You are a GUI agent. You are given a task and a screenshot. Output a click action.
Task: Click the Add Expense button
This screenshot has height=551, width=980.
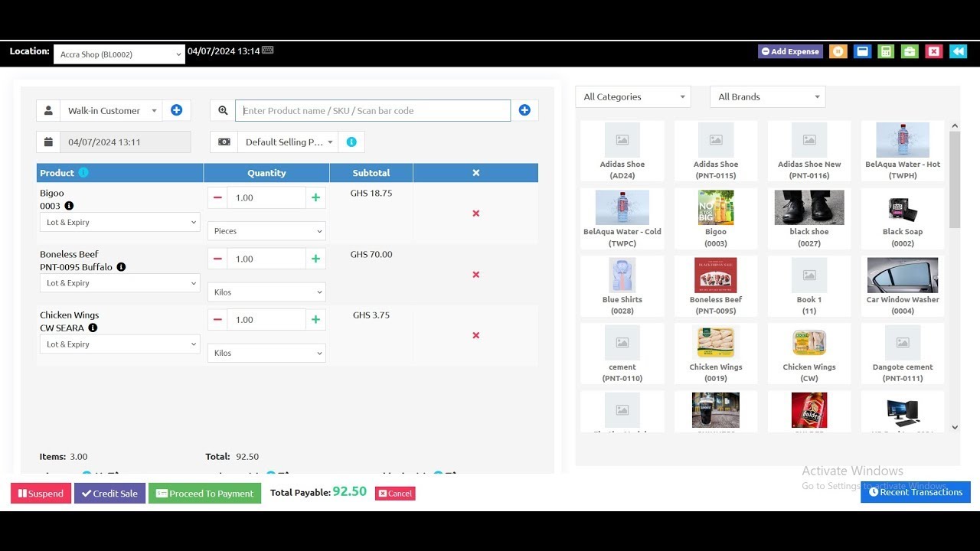tap(790, 51)
